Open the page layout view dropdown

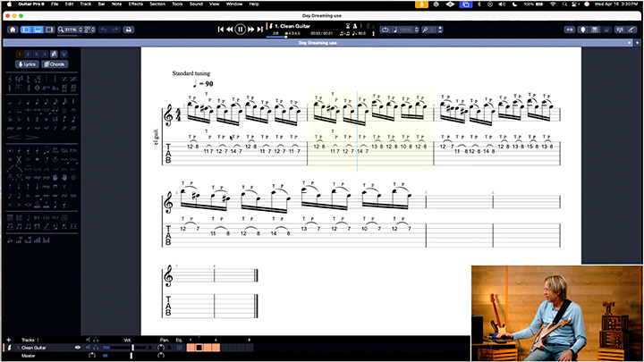click(90, 29)
